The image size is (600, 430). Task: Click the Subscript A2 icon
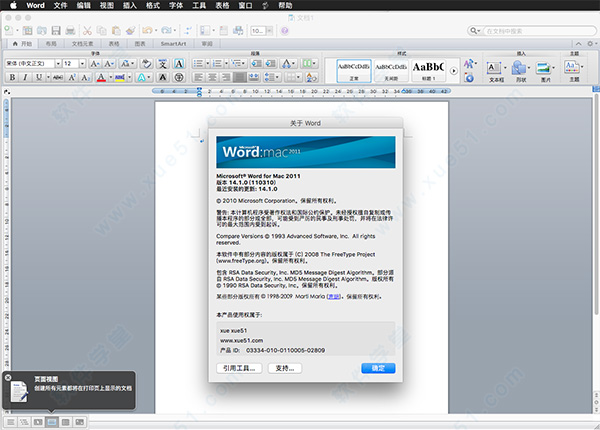(85, 77)
